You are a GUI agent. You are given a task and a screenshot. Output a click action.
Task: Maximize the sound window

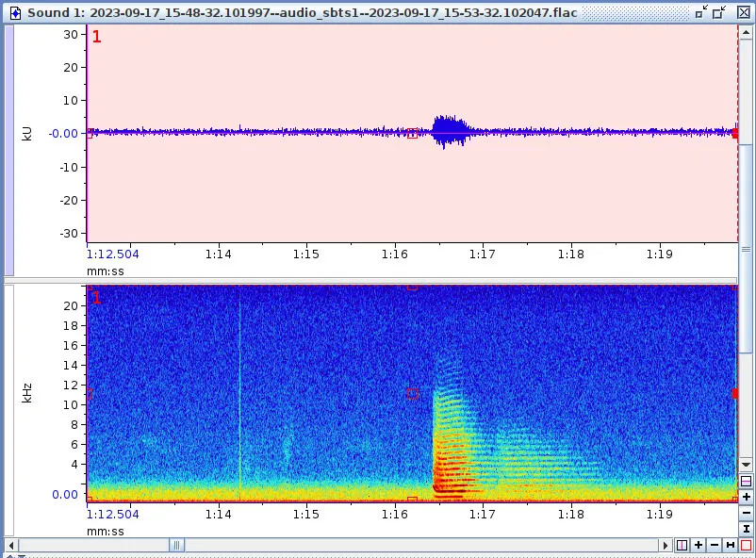[722, 12]
